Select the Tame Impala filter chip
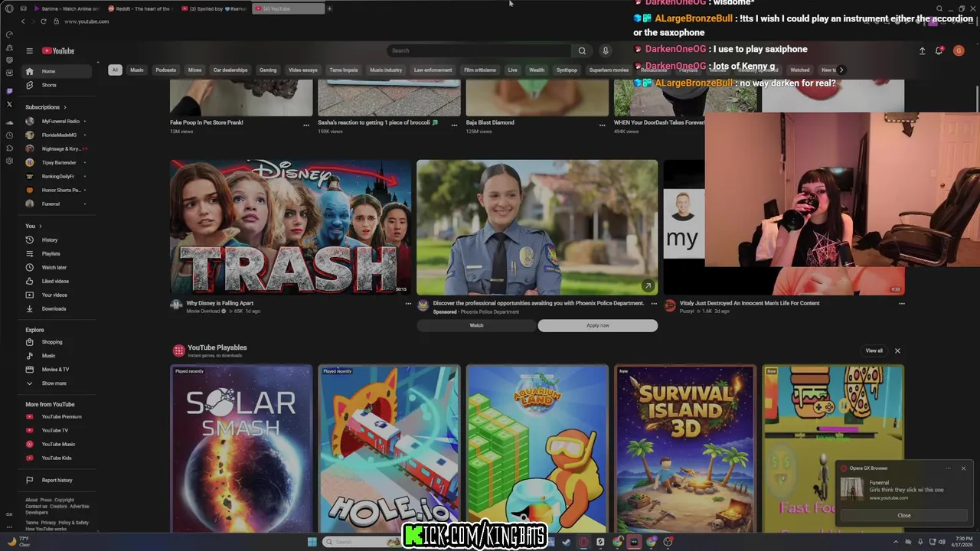The height and width of the screenshot is (551, 980). click(x=344, y=70)
